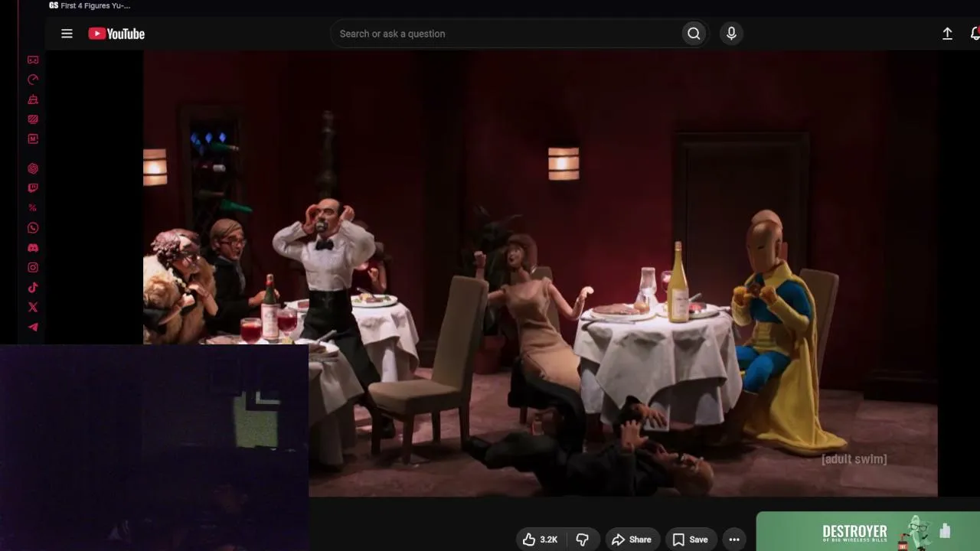This screenshot has height=551, width=980.
Task: Open the GX Cleaner broom sidebar icon
Action: pos(33,99)
